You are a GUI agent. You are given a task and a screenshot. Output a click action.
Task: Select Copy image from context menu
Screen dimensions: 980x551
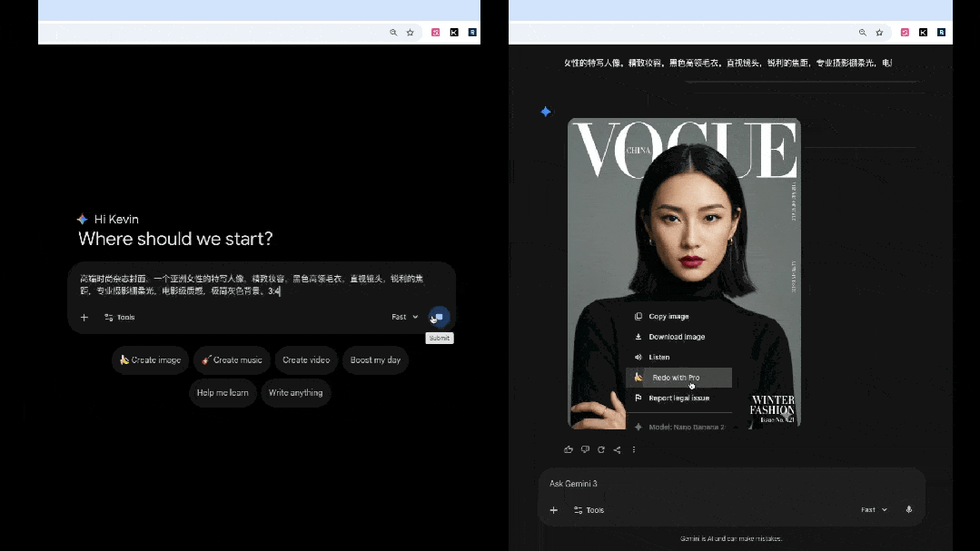tap(668, 317)
